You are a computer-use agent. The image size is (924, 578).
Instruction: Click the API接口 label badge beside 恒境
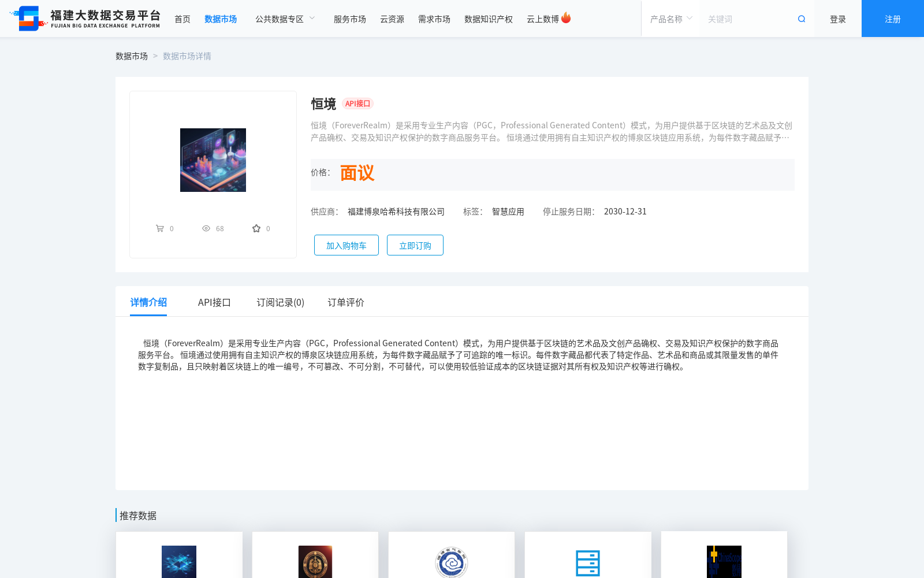(357, 103)
